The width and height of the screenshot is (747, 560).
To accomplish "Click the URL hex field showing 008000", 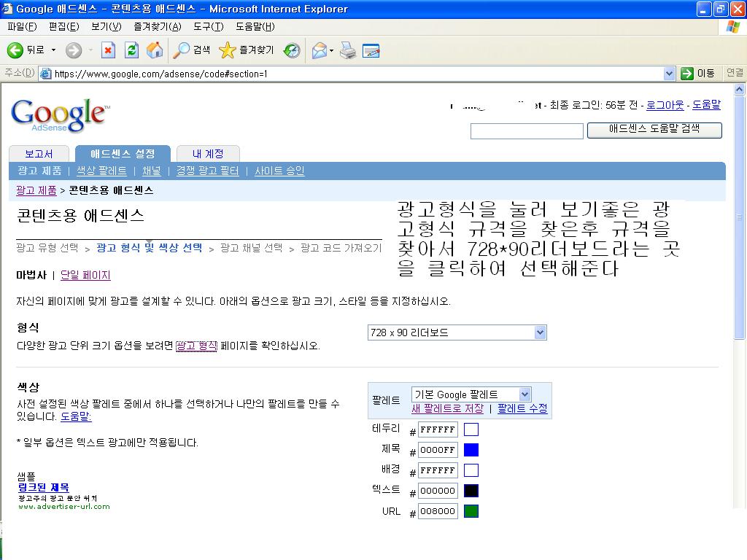I will pos(438,511).
